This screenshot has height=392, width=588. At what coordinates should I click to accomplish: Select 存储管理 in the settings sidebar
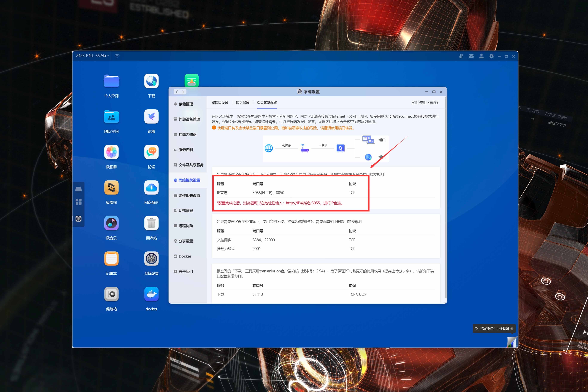(186, 104)
